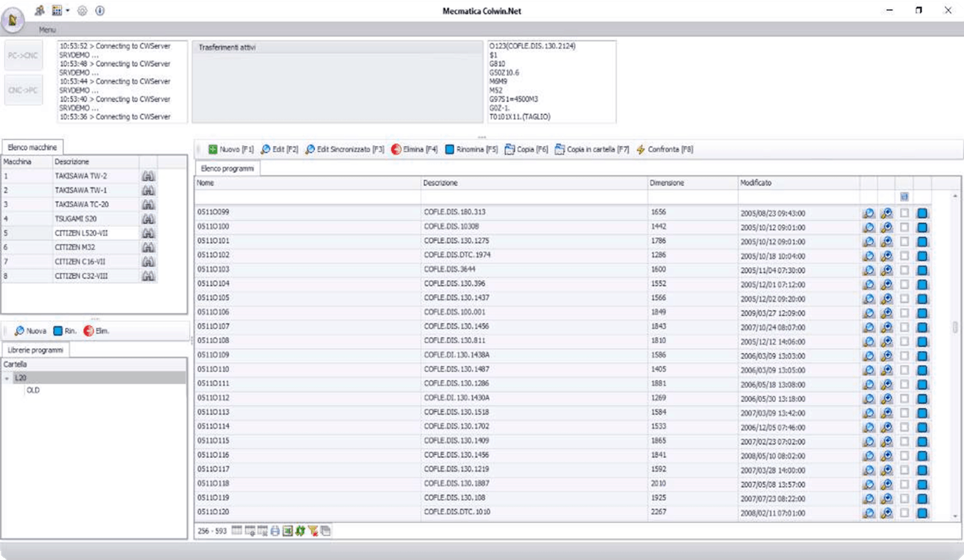964x560 pixels.
Task: Sort programs by the Nome column header
Action: click(308, 183)
